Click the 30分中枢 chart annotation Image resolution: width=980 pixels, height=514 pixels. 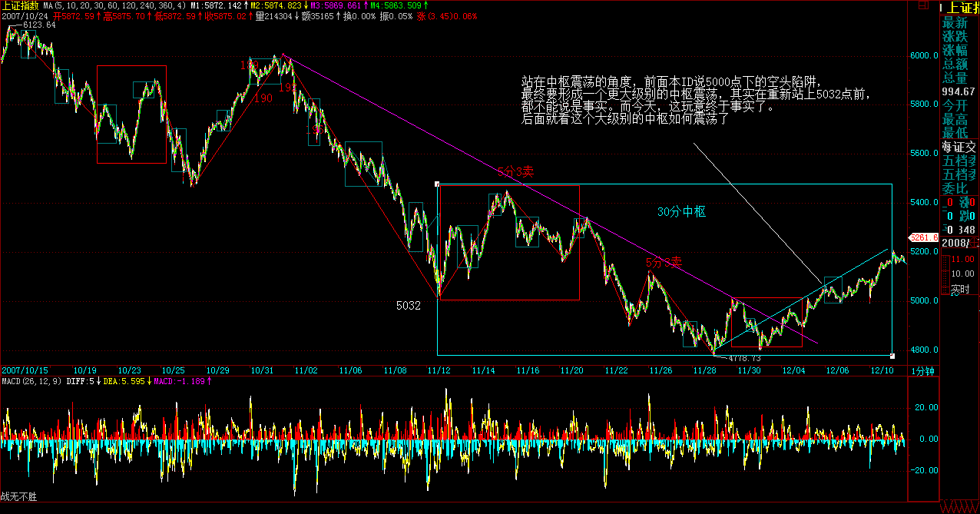[680, 212]
